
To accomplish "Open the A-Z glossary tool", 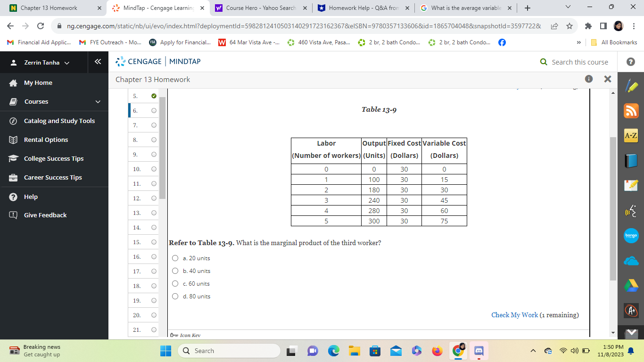I will click(631, 136).
